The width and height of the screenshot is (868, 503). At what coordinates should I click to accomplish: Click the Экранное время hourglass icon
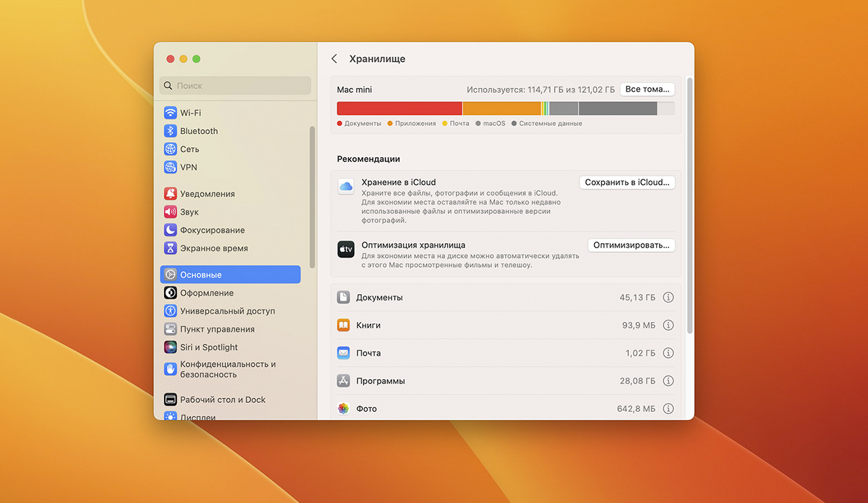click(x=170, y=248)
